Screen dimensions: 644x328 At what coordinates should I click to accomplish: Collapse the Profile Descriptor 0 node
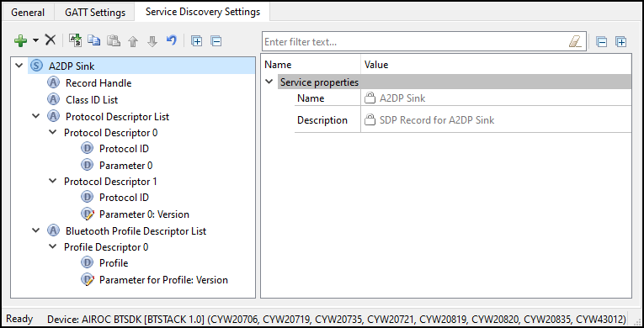click(x=52, y=246)
